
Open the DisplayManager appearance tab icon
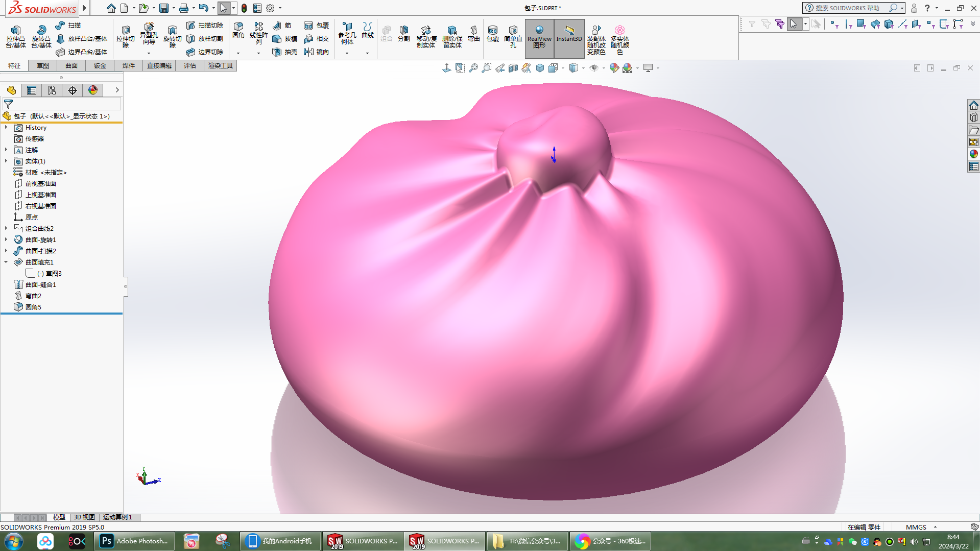pos(93,90)
